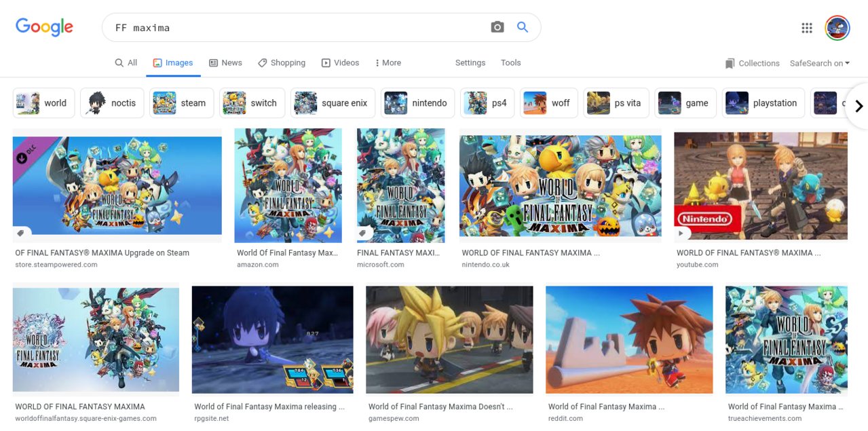The image size is (868, 431).
Task: Apply the steam suggestion chip
Action: click(181, 103)
